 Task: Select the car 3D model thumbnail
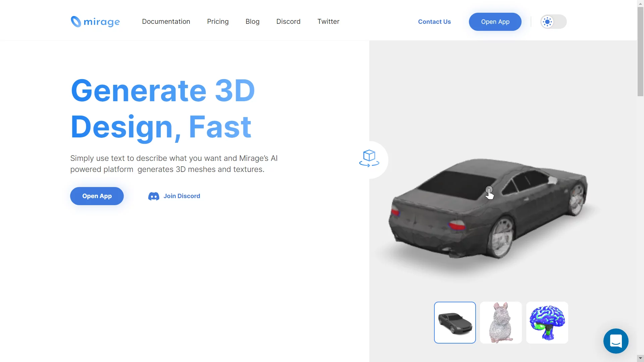click(455, 322)
